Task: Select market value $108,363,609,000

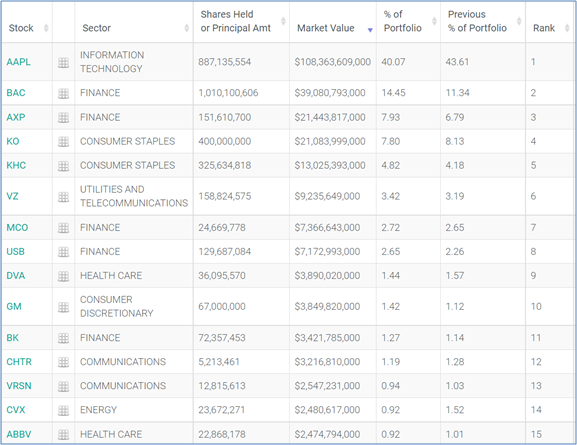Action: coord(333,62)
